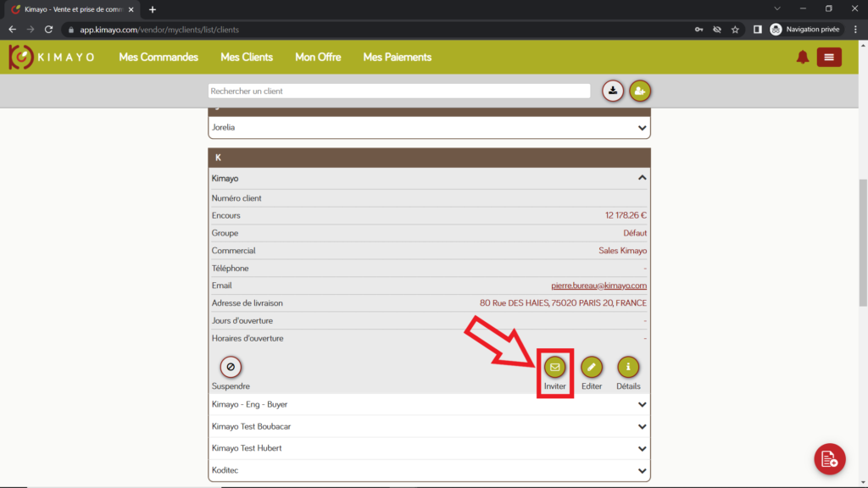Image resolution: width=868 pixels, height=488 pixels.
Task: Open the notifications bell
Action: [802, 57]
